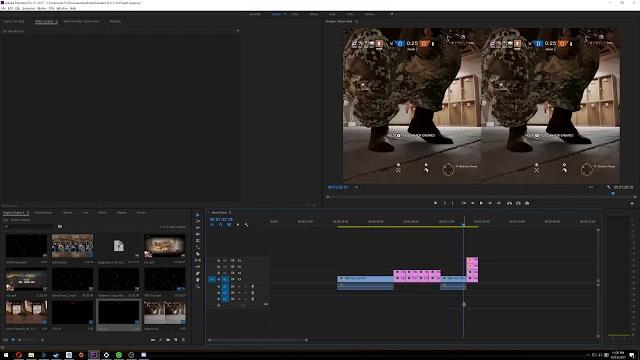Click Mark In in Program monitor
Image resolution: width=640 pixels, height=360 pixels.
[x=444, y=203]
